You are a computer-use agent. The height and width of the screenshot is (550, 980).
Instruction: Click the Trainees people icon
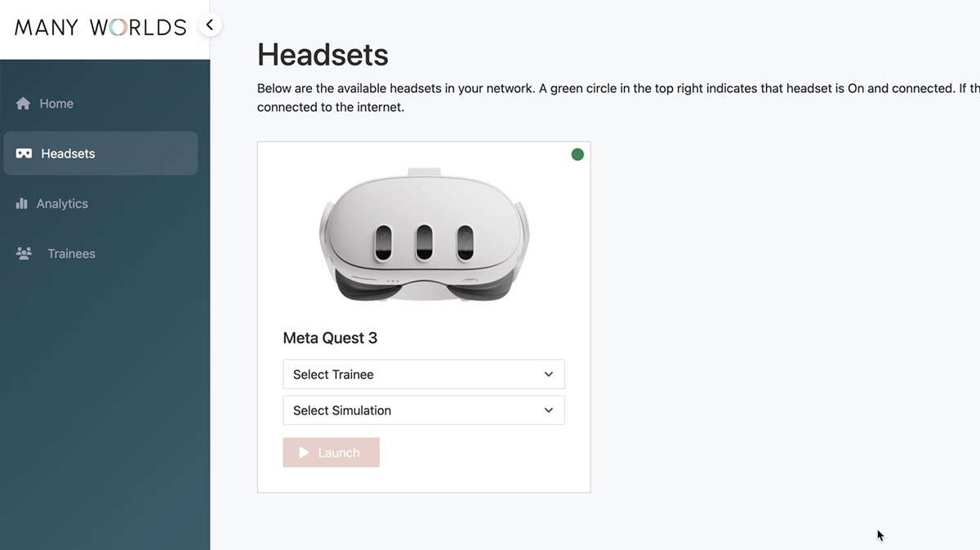point(22,253)
